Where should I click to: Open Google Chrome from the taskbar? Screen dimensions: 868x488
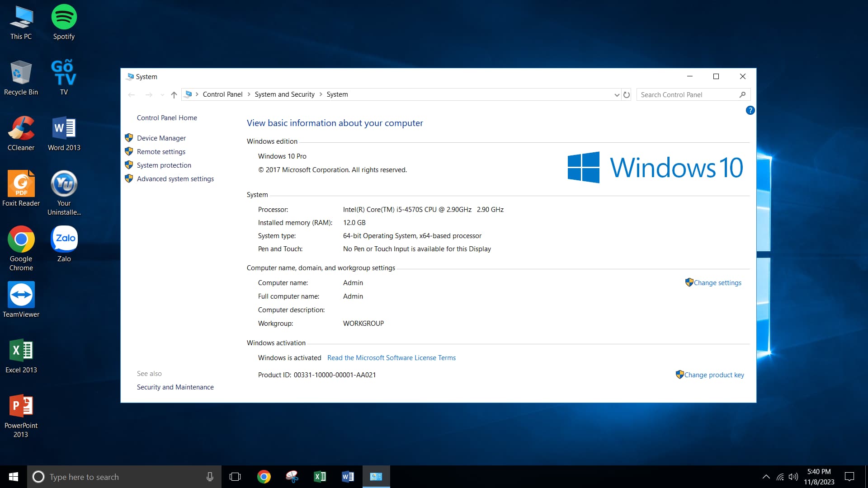coord(264,477)
